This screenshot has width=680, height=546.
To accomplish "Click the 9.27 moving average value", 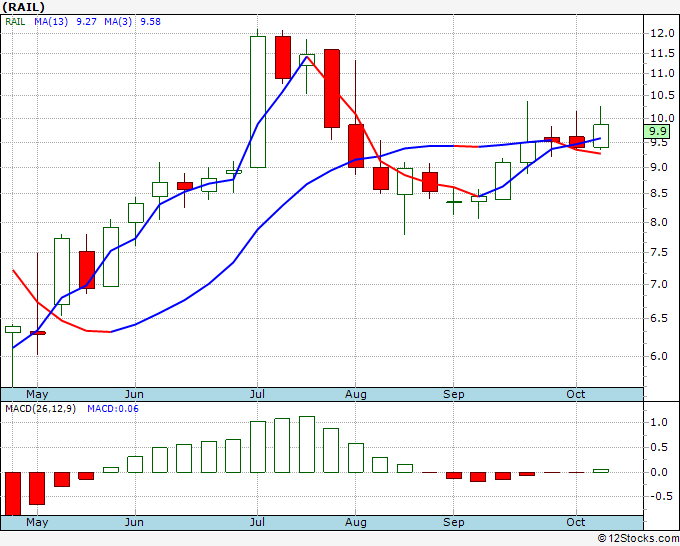I will pos(86,22).
